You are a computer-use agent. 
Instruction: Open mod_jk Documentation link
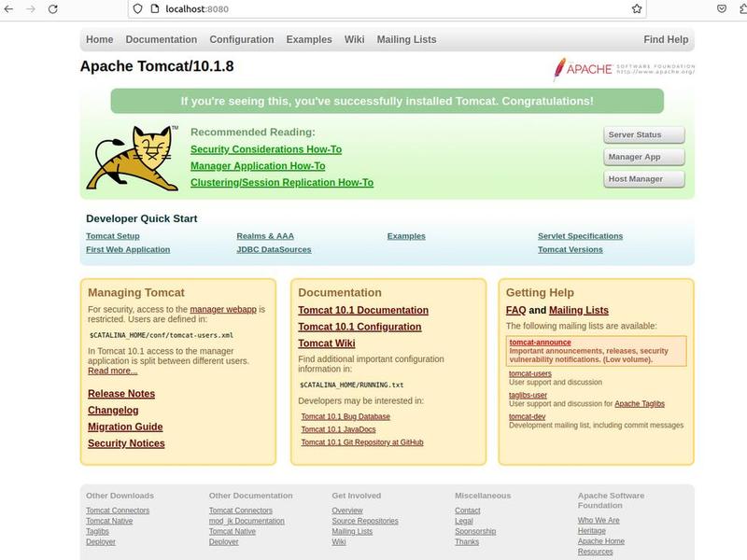[247, 521]
